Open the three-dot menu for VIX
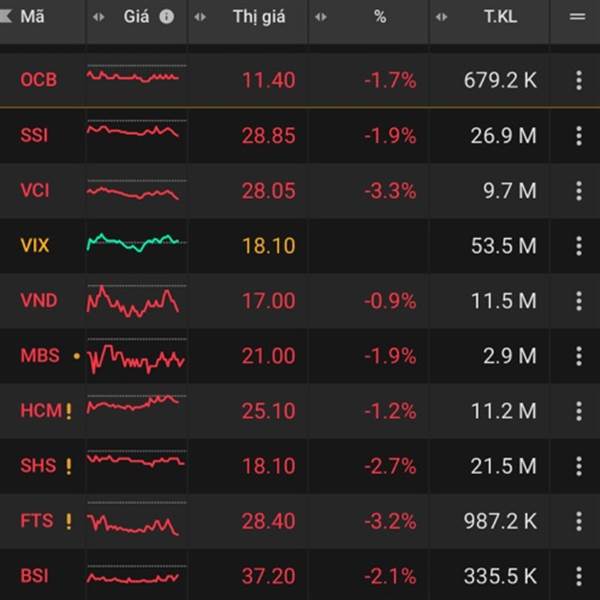This screenshot has height=600, width=600. pos(578,246)
